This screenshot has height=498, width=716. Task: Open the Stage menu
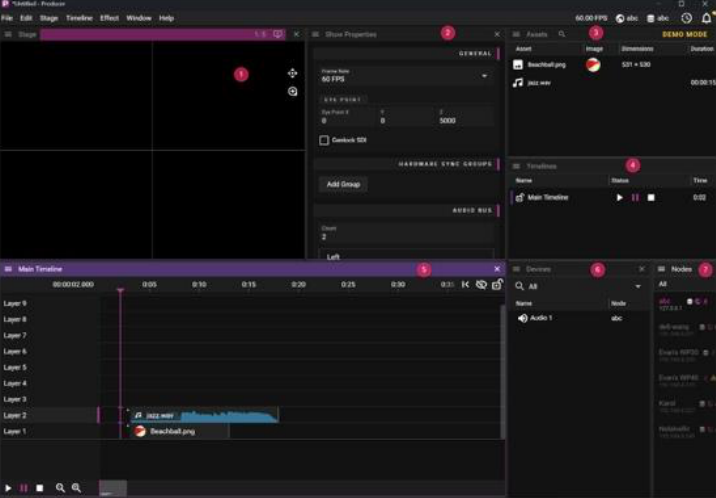[x=49, y=18]
